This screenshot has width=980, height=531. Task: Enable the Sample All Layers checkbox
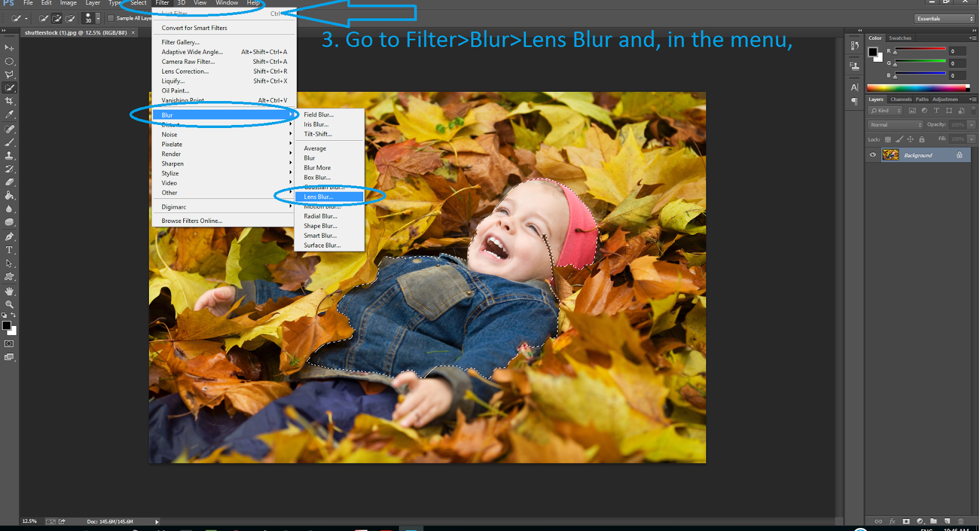[111, 18]
